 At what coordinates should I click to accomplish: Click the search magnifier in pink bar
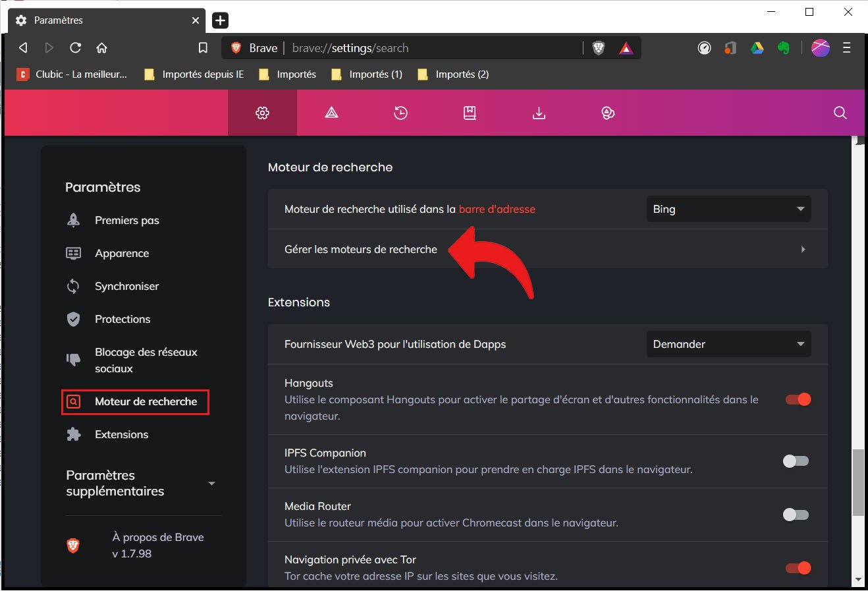click(840, 113)
